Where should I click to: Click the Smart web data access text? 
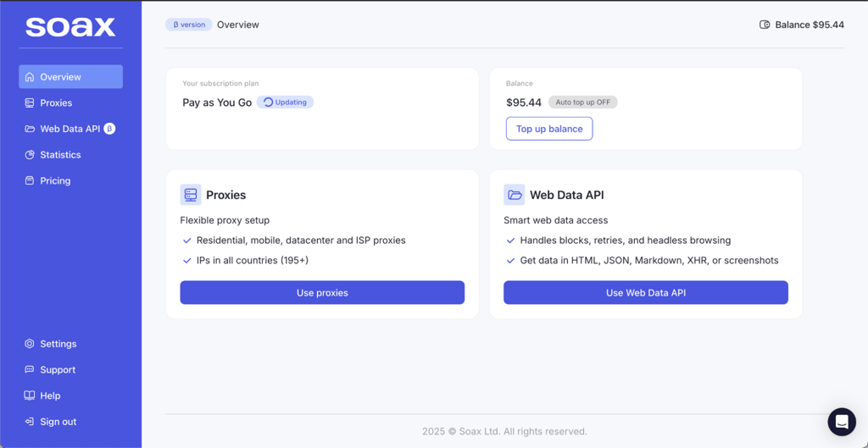tap(556, 220)
